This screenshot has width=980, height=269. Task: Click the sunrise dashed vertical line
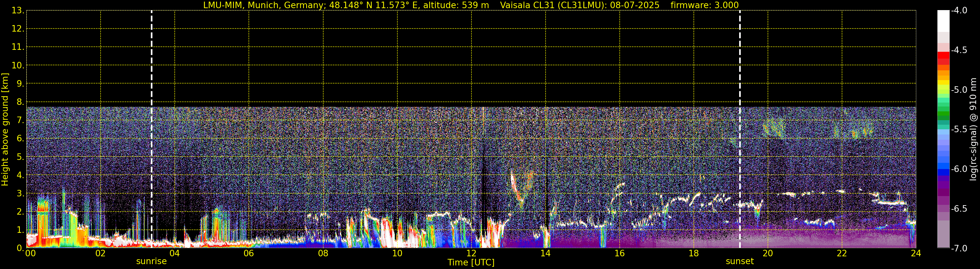point(151,114)
